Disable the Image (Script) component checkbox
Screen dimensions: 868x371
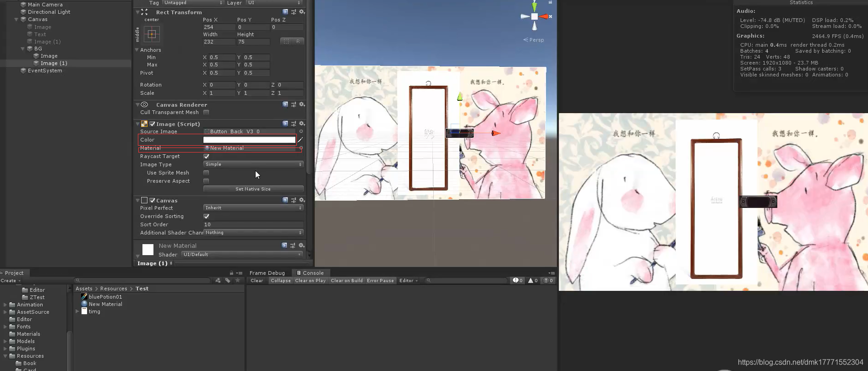[153, 124]
